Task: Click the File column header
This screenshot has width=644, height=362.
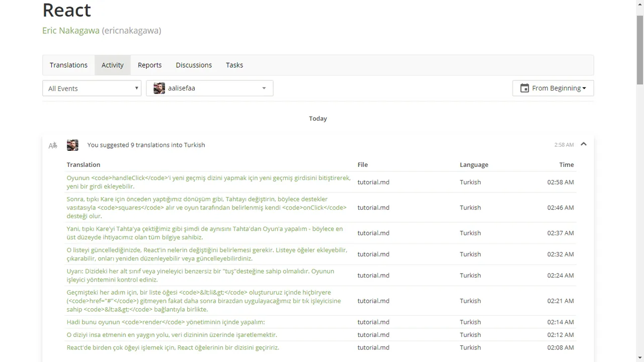Action: click(363, 164)
